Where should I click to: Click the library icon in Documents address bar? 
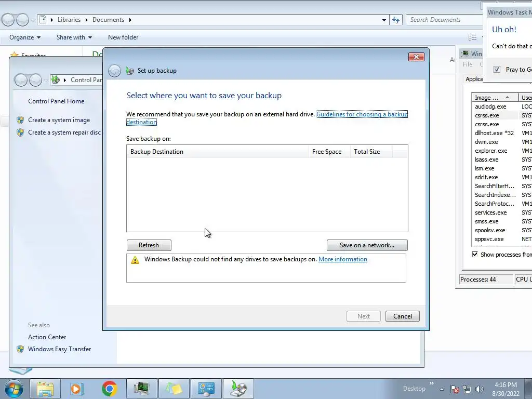coord(43,20)
